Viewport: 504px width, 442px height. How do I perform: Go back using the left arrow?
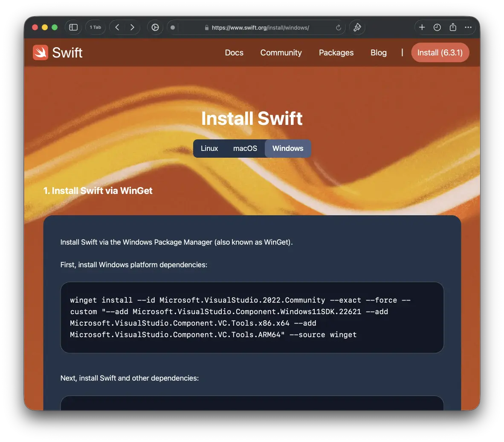[x=117, y=27]
